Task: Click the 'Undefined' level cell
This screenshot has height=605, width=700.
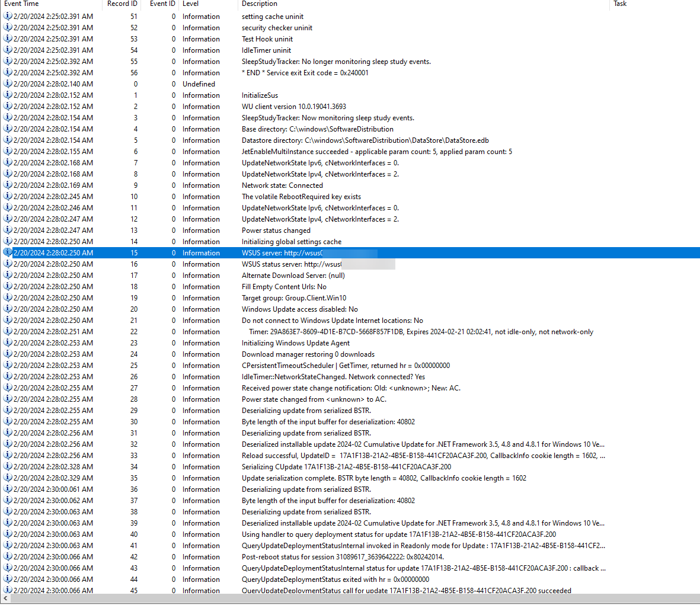Action: click(199, 84)
